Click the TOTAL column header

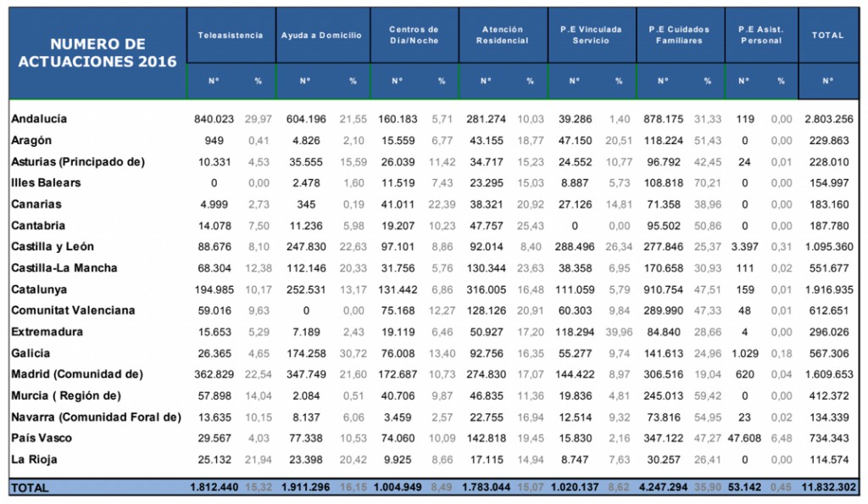point(828,36)
